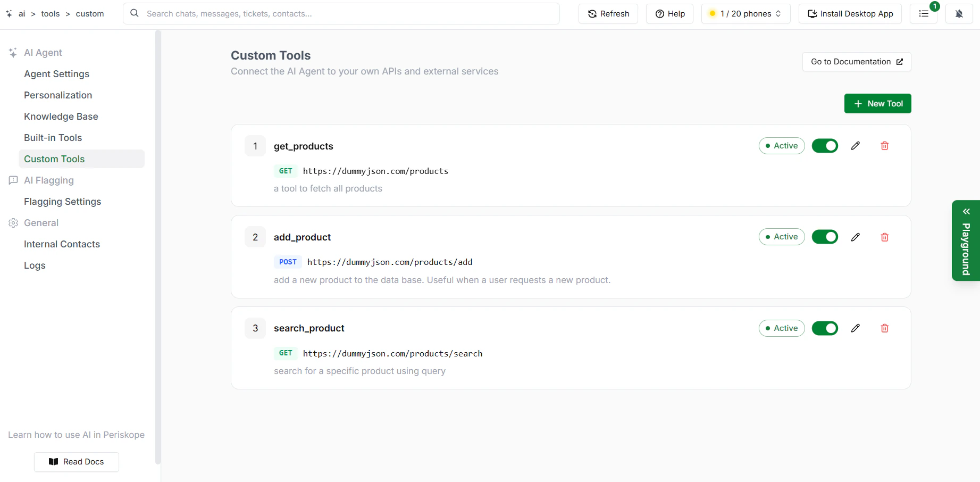Select Flagging Settings in the sidebar
Screen dimensions: 980x482
point(62,202)
